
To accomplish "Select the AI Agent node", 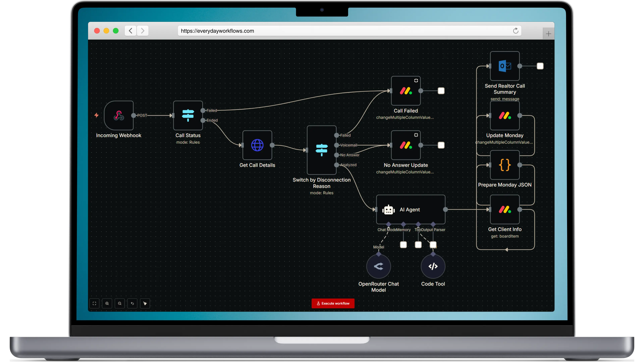I will pyautogui.click(x=411, y=209).
